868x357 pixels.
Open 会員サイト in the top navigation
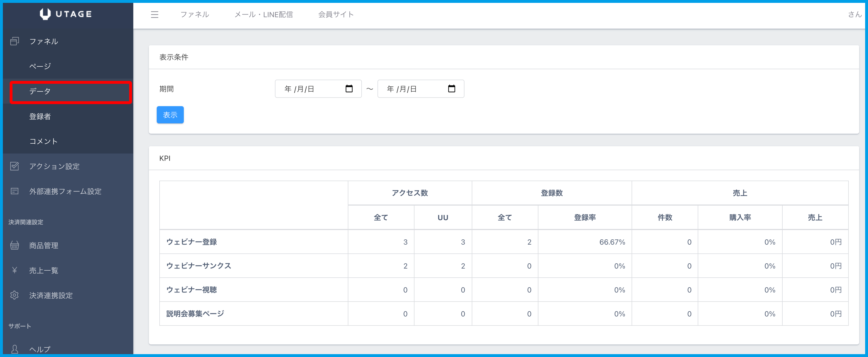(x=336, y=15)
